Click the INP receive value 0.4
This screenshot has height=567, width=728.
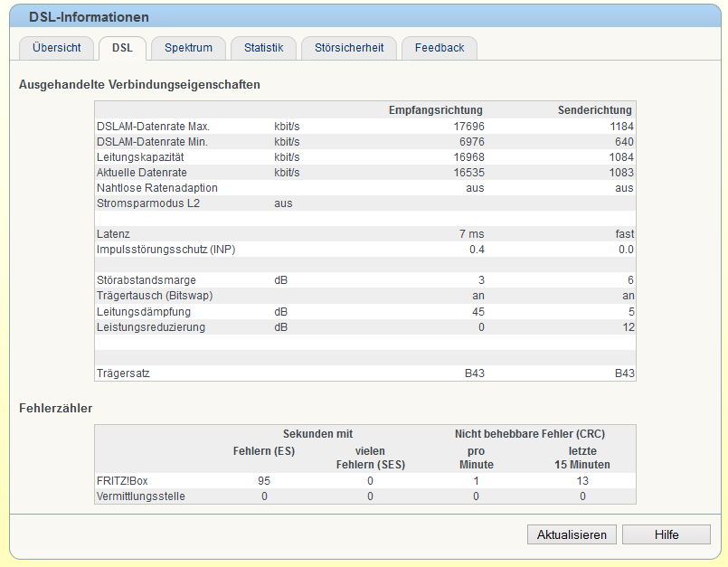coord(477,250)
